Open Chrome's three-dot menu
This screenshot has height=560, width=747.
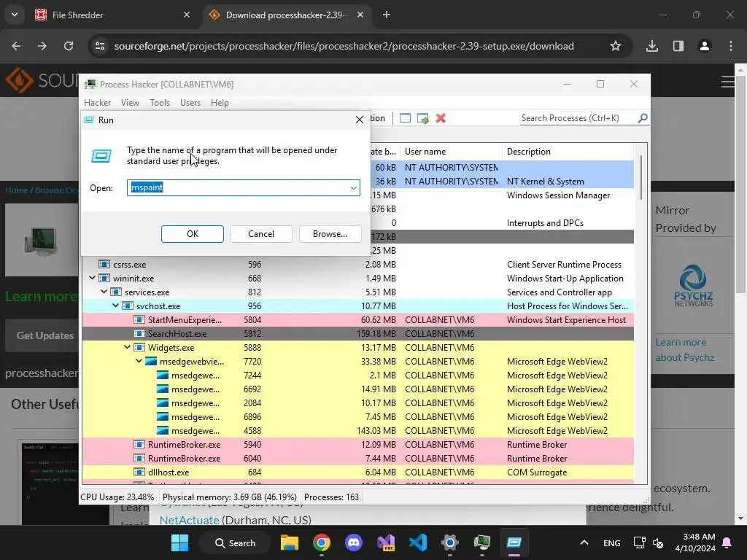[731, 46]
